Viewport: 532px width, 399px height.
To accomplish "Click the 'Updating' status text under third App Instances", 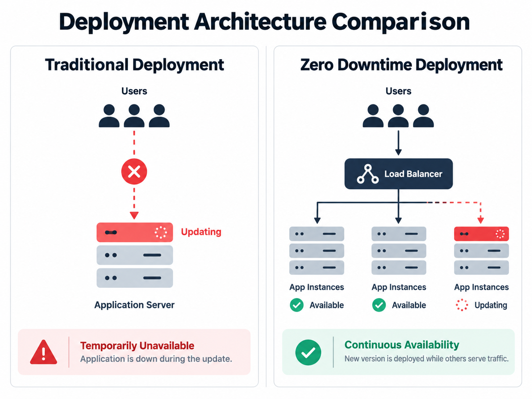I will [491, 305].
